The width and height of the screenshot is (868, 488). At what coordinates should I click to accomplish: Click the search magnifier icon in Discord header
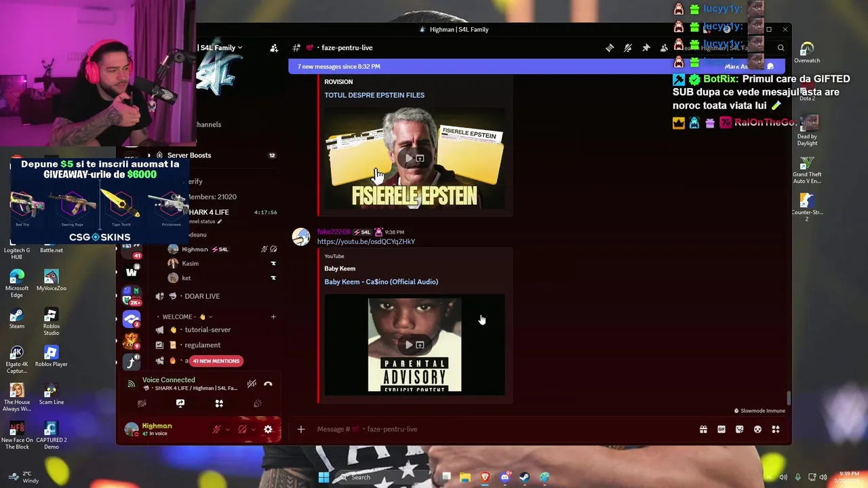pyautogui.click(x=781, y=47)
